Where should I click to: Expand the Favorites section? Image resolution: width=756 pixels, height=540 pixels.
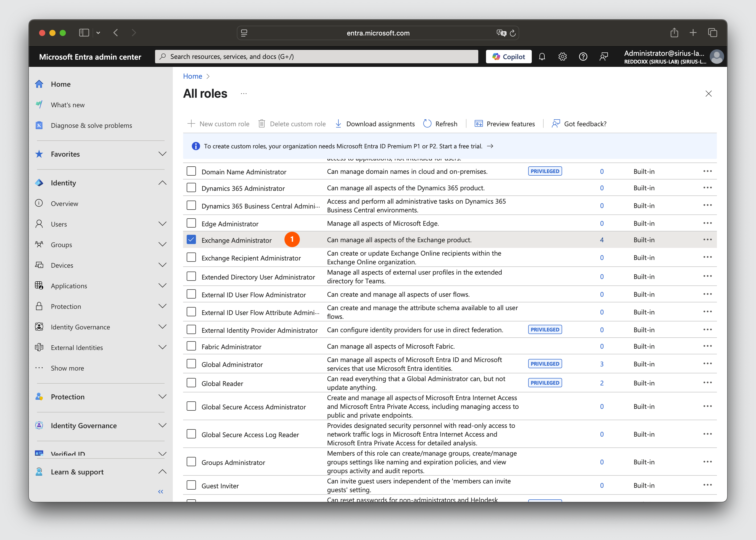[162, 154]
